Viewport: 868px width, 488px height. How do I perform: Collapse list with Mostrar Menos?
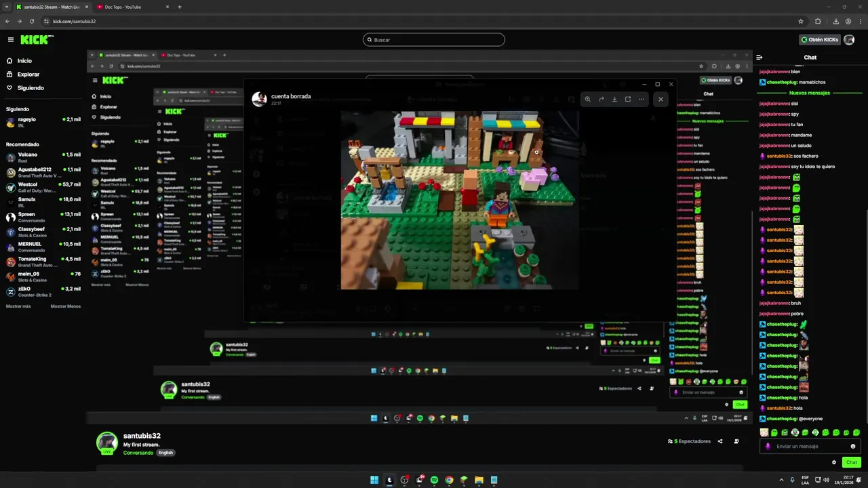[66, 306]
